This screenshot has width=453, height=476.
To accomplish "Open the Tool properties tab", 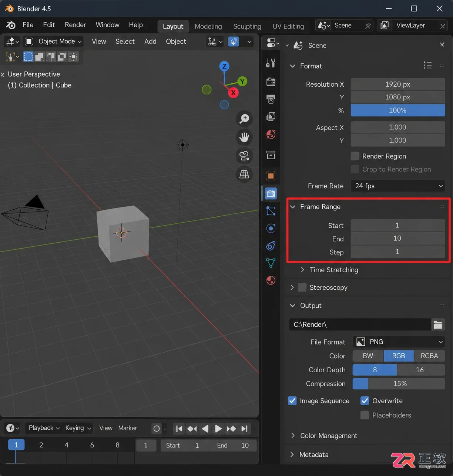I will coord(271,63).
